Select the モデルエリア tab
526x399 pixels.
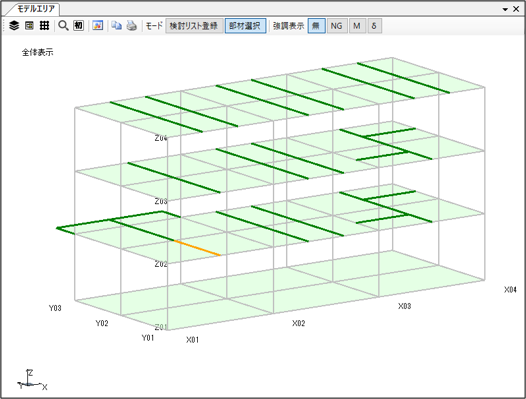[x=36, y=9]
